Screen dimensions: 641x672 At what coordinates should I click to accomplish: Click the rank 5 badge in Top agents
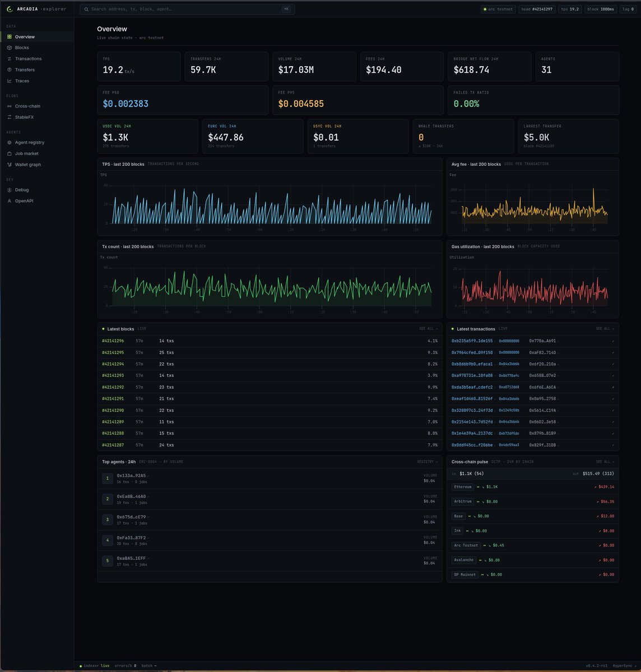[108, 561]
